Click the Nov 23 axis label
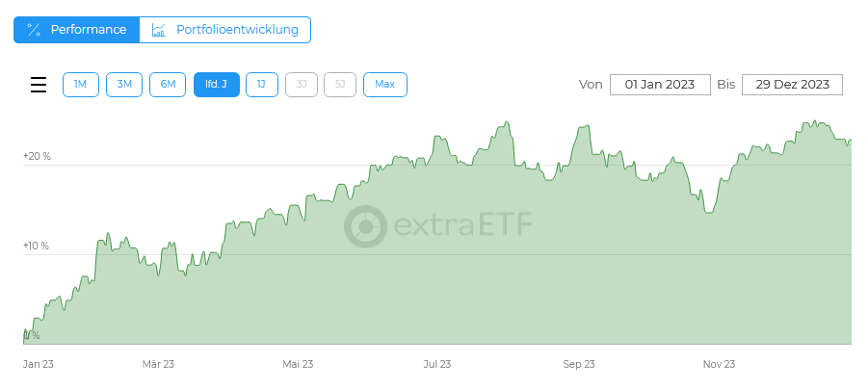This screenshot has height=389, width=868. [719, 364]
